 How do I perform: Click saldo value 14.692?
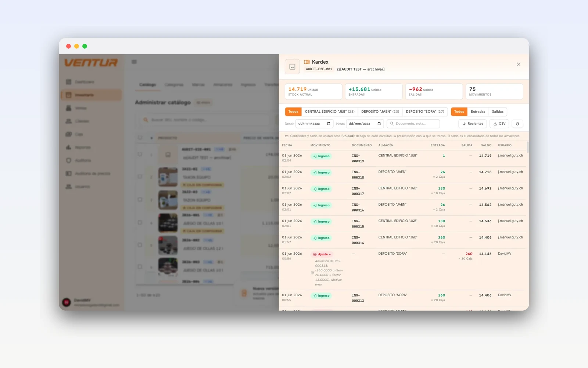[485, 188]
